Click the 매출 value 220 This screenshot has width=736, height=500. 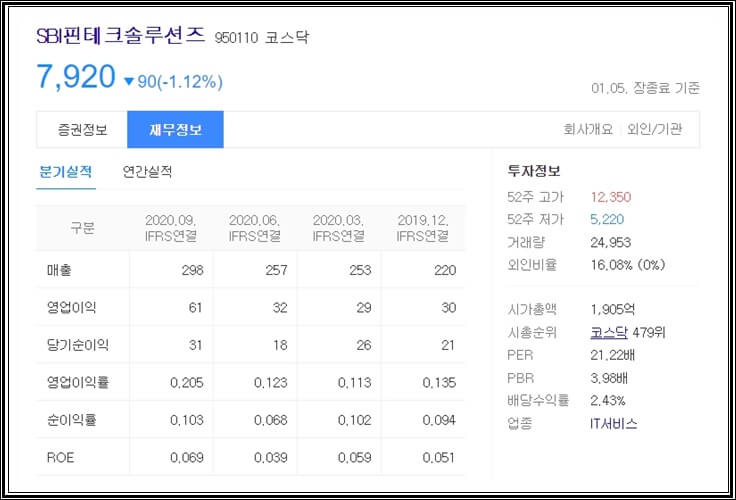point(445,270)
